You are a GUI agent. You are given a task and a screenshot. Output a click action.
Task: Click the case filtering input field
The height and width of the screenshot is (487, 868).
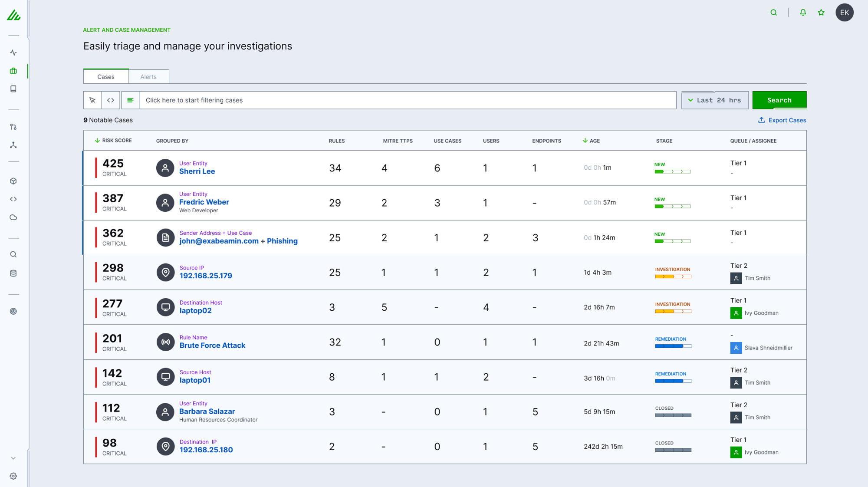click(408, 100)
